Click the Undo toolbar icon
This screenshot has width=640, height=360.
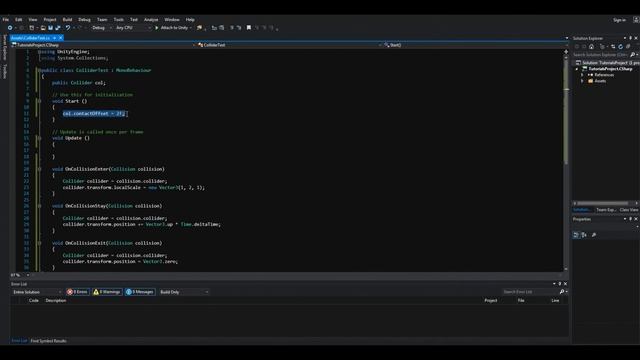pyautogui.click(x=68, y=28)
